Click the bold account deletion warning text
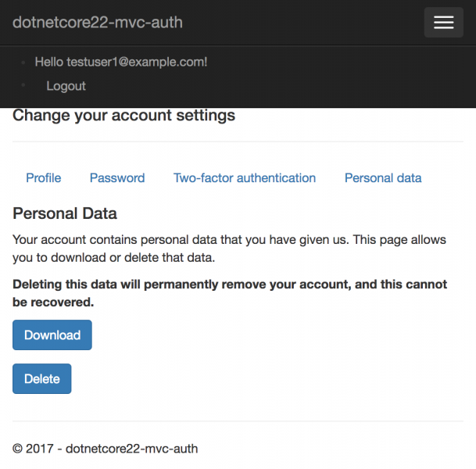The image size is (476, 469). (x=230, y=293)
